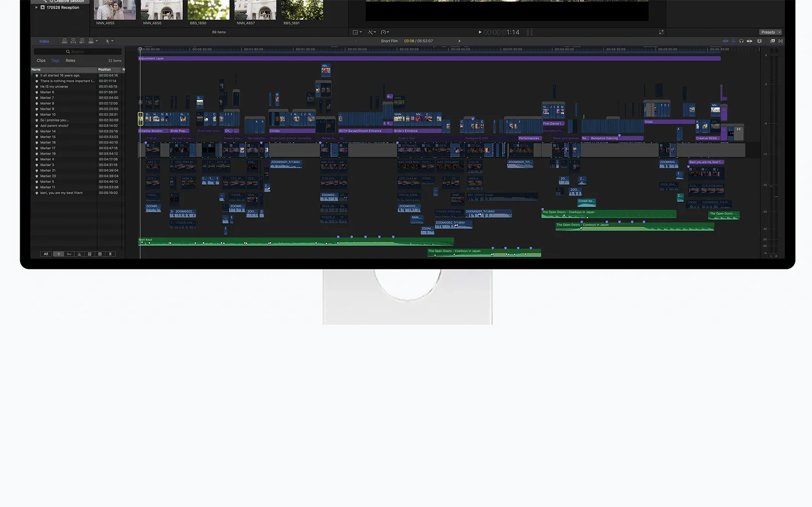Screen dimensions: 812x507
Task: Click the overwrite clip edit icon
Action: coord(91,41)
